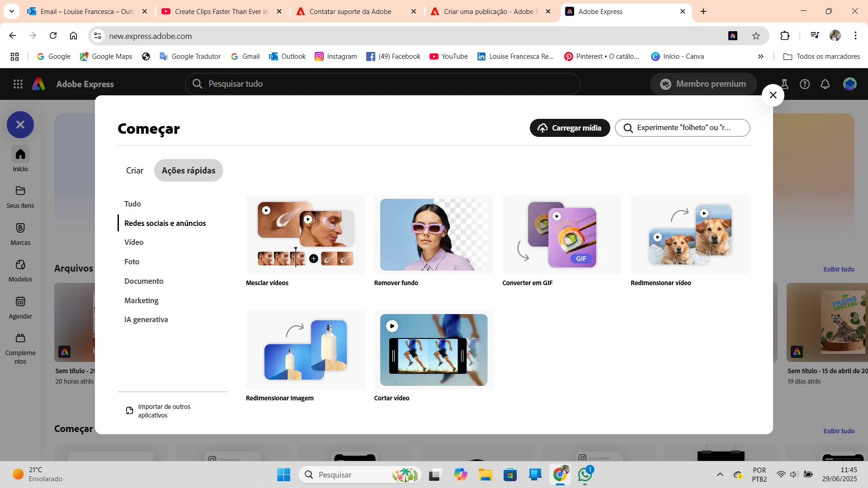This screenshot has width=868, height=488.
Task: Select Vídeo category in the list
Action: (x=134, y=243)
